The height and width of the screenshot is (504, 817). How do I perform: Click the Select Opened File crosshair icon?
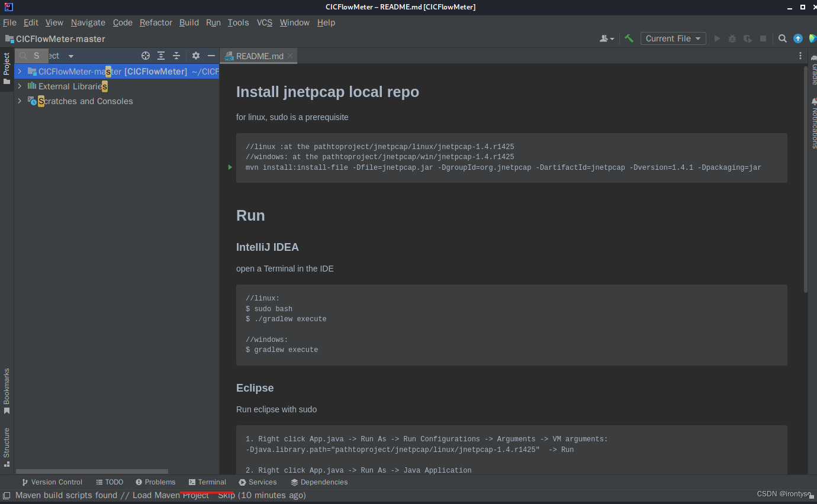click(146, 56)
